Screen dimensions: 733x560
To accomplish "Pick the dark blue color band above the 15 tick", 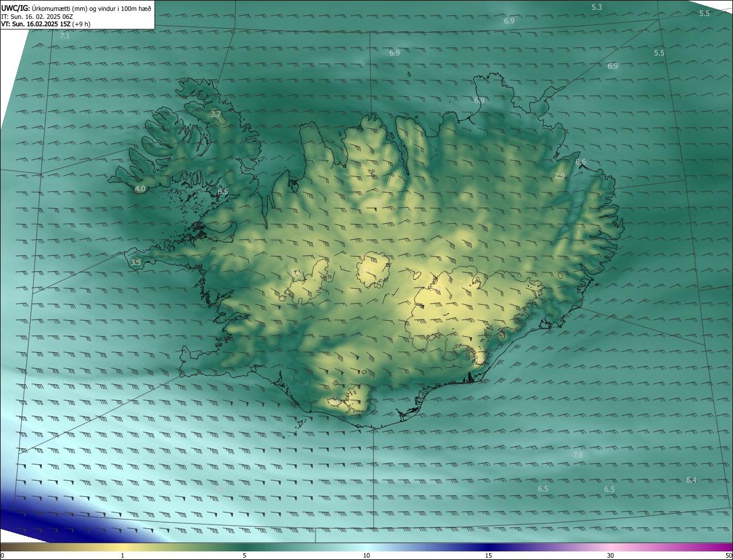I will pos(488,547).
